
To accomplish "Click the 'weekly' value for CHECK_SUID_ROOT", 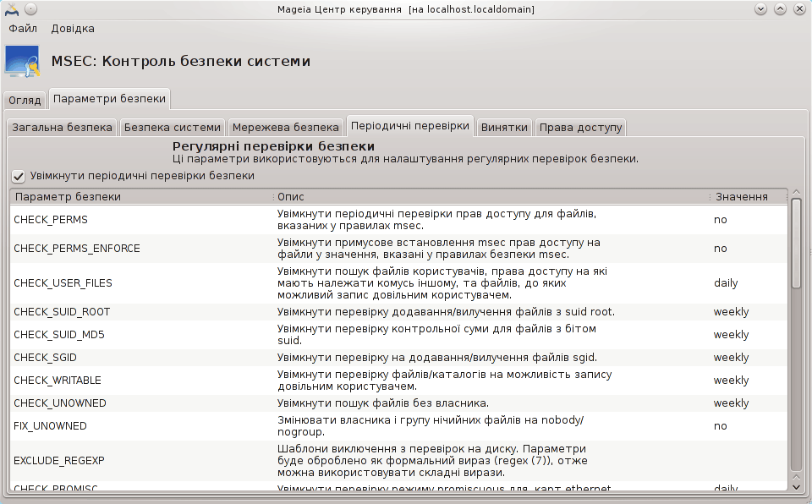I will (731, 312).
